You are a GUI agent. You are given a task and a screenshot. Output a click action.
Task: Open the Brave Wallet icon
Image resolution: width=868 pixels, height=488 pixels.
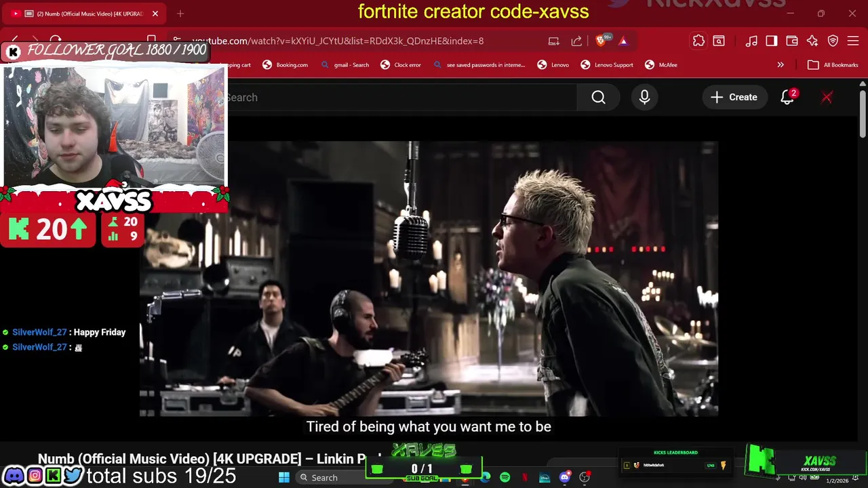(x=792, y=41)
